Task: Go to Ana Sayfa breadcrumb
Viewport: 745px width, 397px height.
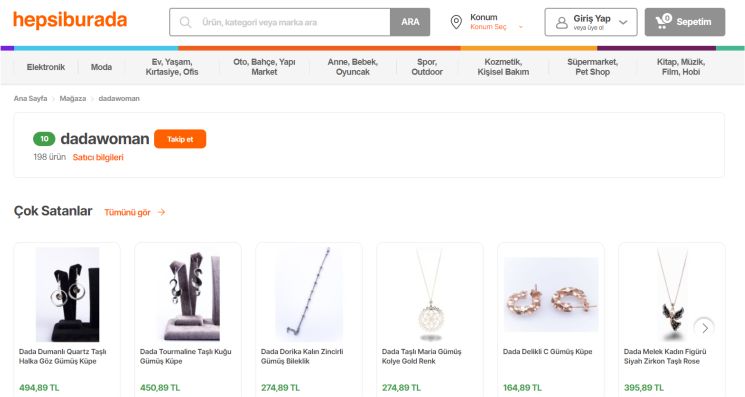Action: (30, 98)
